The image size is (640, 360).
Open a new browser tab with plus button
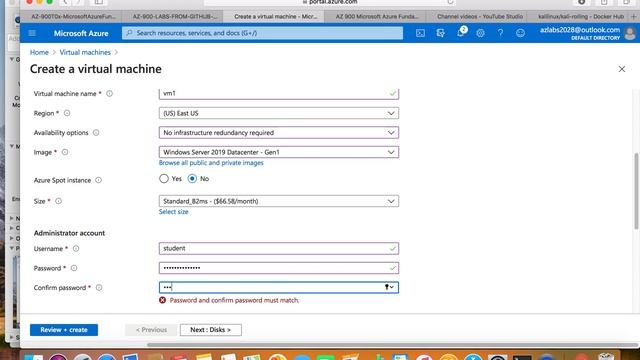coord(634,17)
